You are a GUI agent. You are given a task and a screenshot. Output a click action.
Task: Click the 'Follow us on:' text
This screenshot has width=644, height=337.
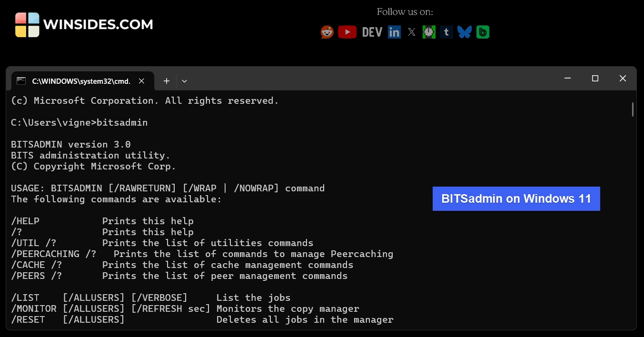tap(405, 12)
